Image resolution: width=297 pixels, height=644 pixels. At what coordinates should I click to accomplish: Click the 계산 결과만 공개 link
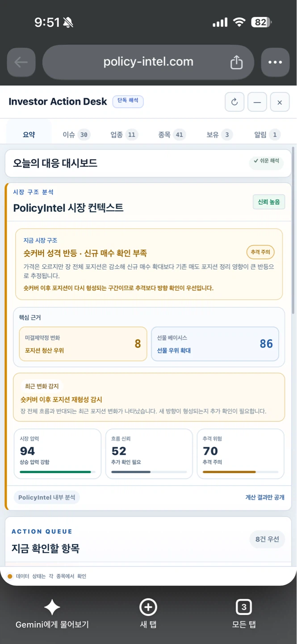tap(265, 497)
